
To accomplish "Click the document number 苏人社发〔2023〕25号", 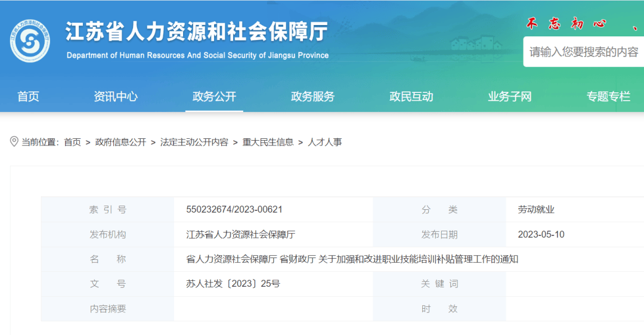I will pos(233,284).
